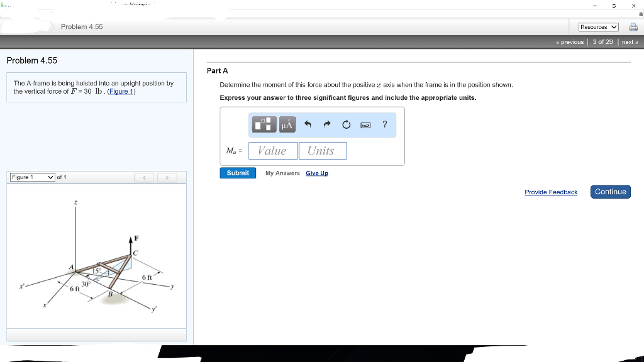
Task: Select the μÅ units symbol tool
Action: 287,124
